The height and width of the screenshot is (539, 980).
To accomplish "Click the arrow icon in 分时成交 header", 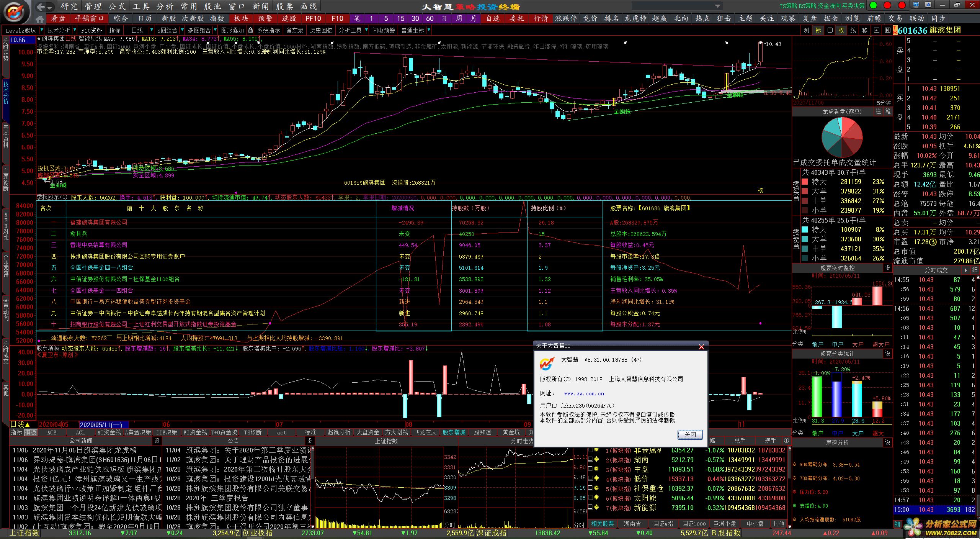I will click(965, 270).
